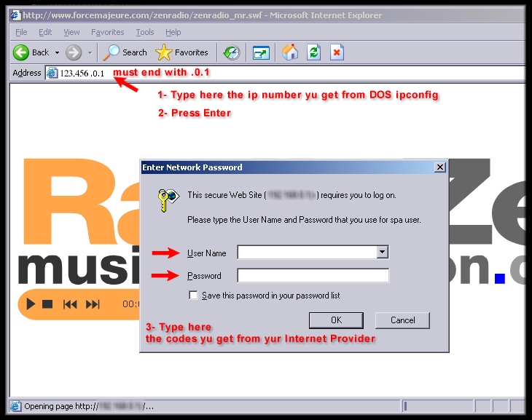Click the green Back arrow icon
This screenshot has width=532, height=420.
pyautogui.click(x=21, y=52)
